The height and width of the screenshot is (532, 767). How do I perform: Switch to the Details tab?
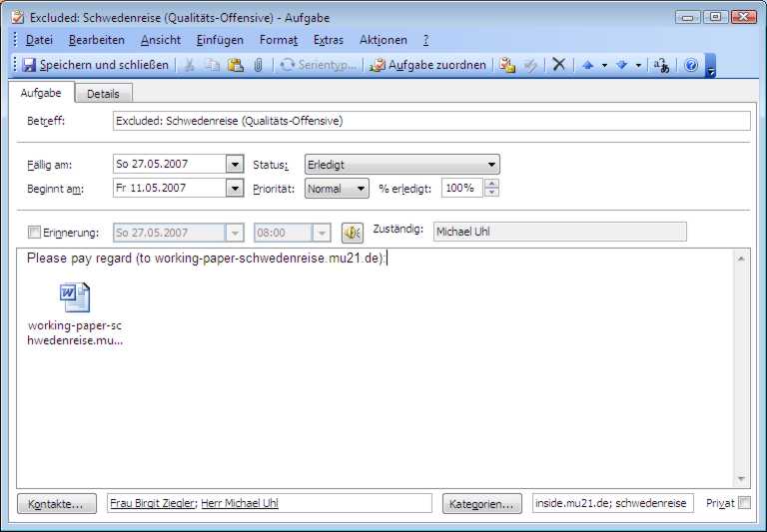103,94
